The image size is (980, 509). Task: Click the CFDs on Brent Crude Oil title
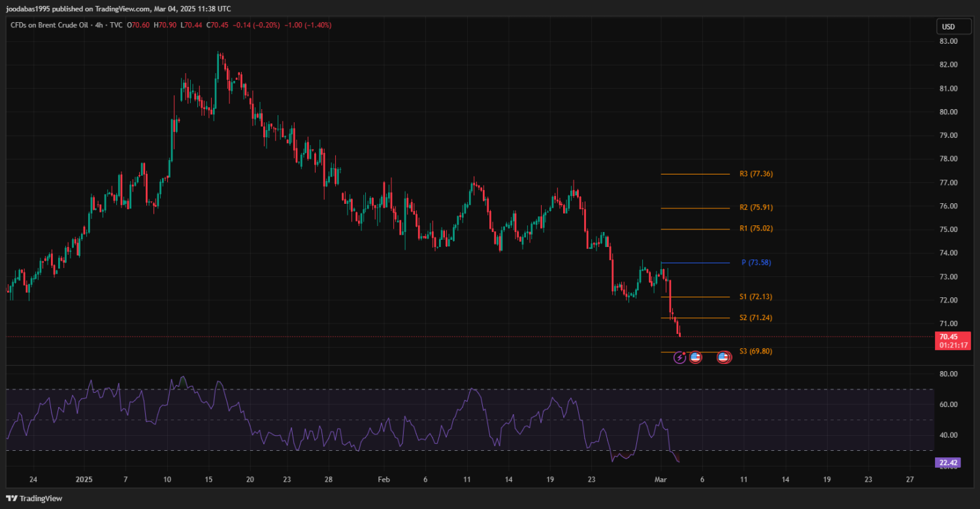click(49, 25)
